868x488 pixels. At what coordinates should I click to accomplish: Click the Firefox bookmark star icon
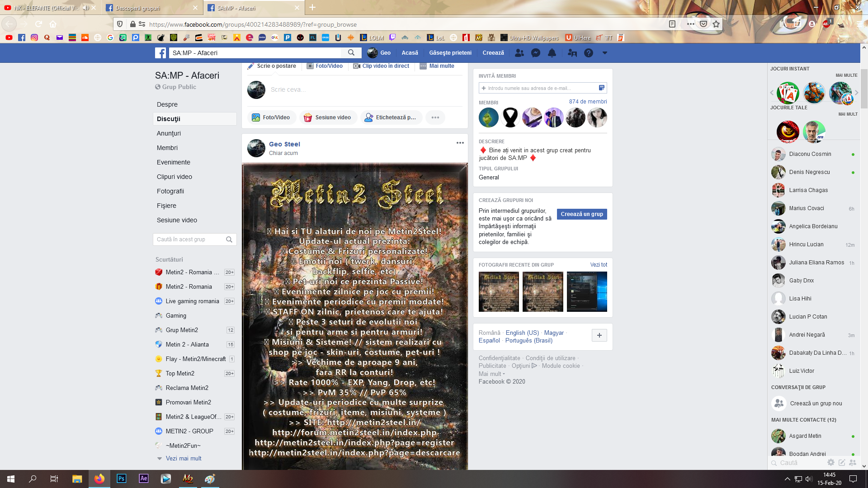click(x=716, y=24)
